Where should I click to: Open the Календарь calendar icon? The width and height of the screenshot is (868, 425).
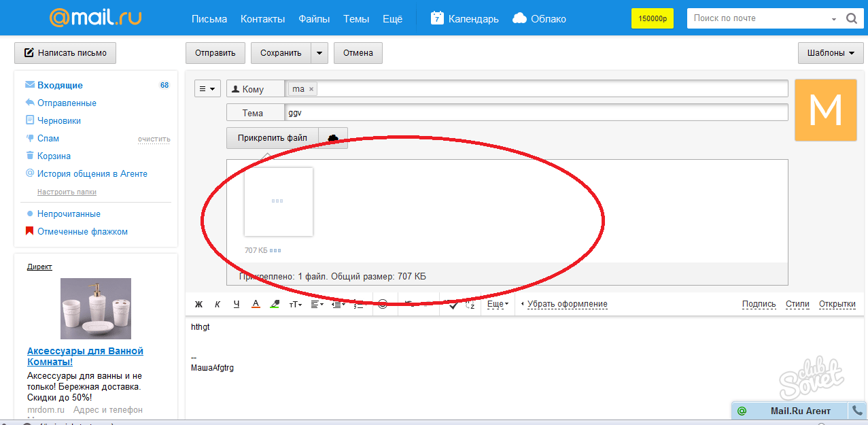pyautogui.click(x=438, y=18)
